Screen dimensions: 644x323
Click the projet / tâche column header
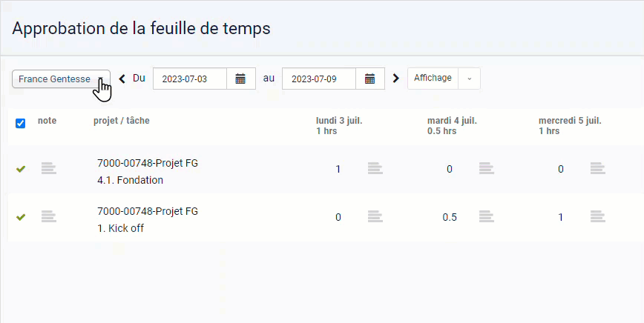(122, 121)
